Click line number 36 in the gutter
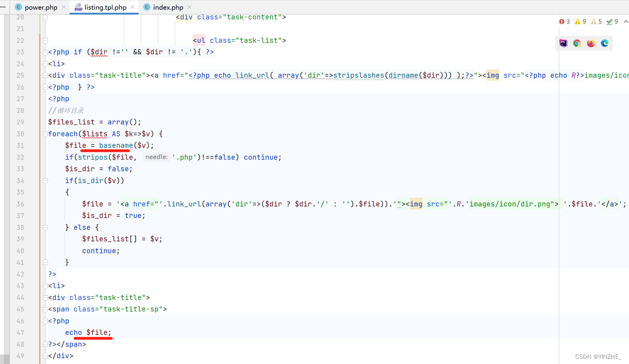This screenshot has height=364, width=629. pyautogui.click(x=20, y=204)
